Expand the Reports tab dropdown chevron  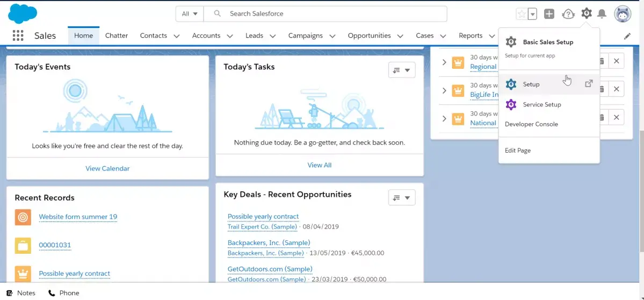(492, 36)
